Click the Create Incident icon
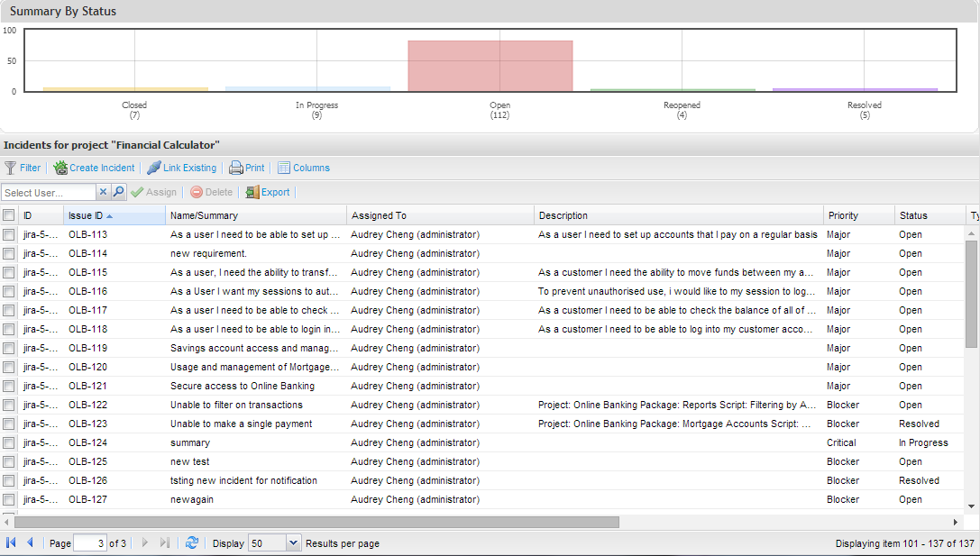Image resolution: width=980 pixels, height=556 pixels. pyautogui.click(x=60, y=168)
